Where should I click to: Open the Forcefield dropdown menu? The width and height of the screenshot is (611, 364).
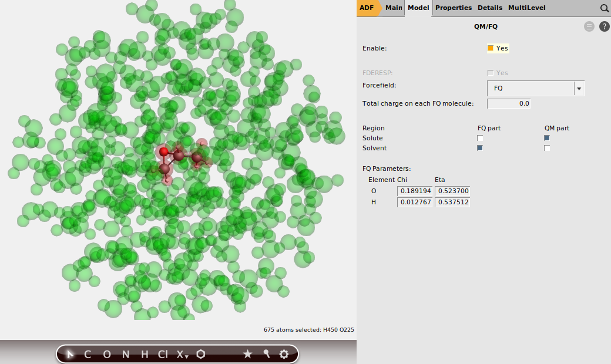coord(579,88)
